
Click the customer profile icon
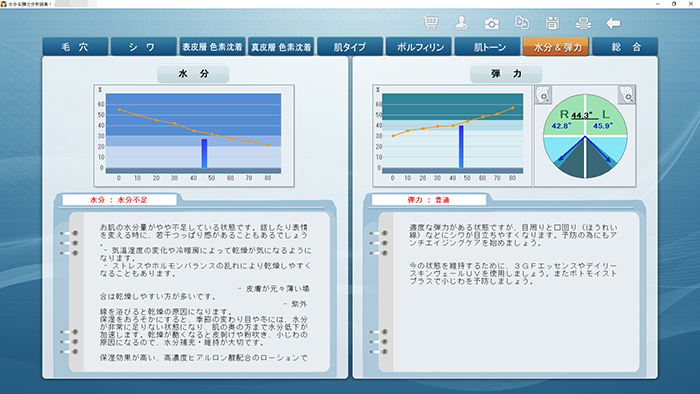(x=461, y=23)
